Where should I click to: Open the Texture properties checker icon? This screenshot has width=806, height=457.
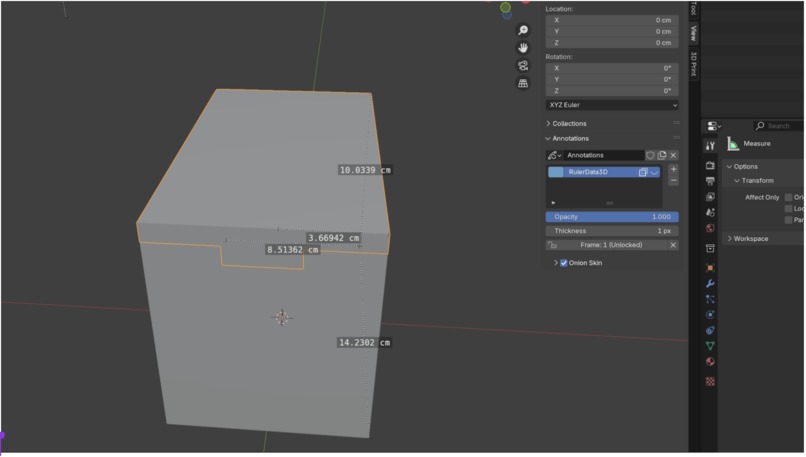coord(710,381)
